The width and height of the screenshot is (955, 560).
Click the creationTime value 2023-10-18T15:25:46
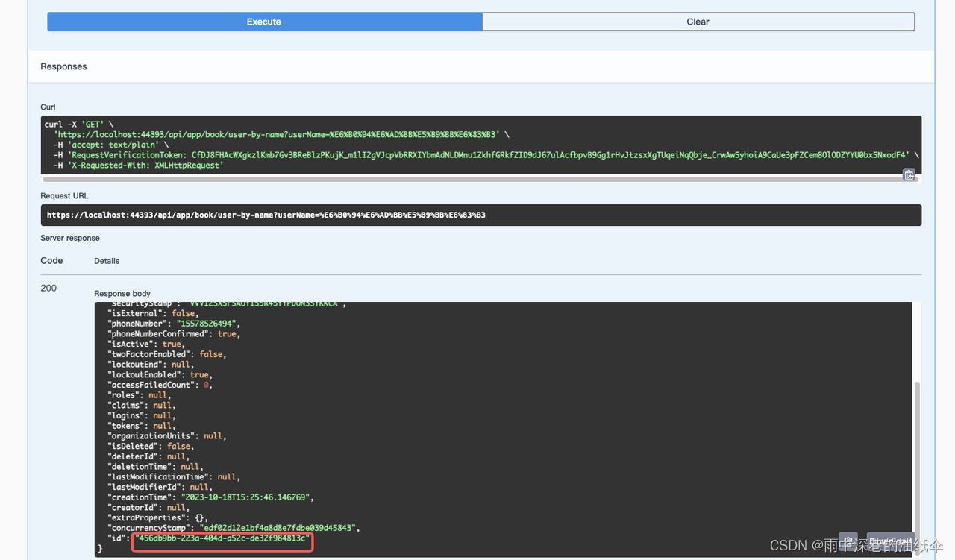pyautogui.click(x=245, y=497)
